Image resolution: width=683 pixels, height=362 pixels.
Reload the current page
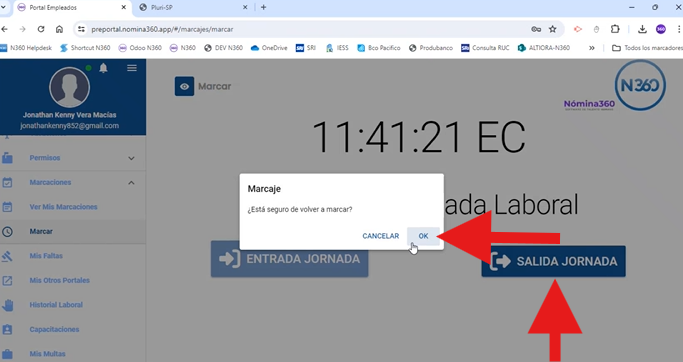pyautogui.click(x=41, y=29)
